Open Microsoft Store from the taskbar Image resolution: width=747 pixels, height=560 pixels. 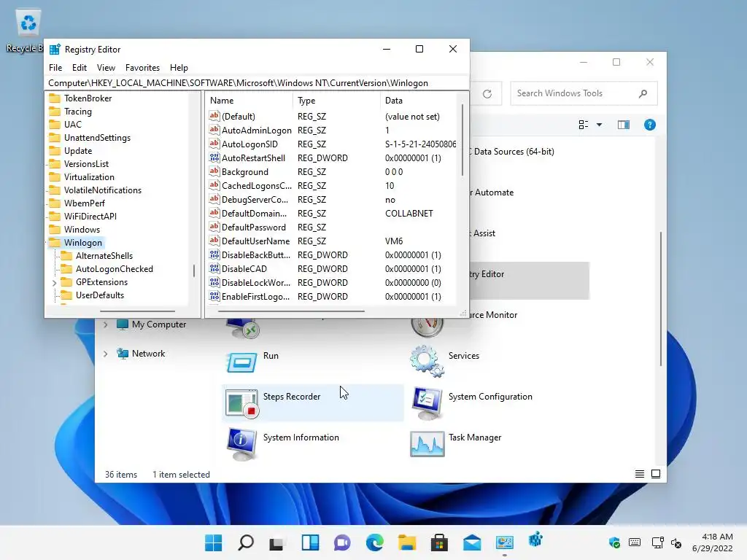(439, 542)
